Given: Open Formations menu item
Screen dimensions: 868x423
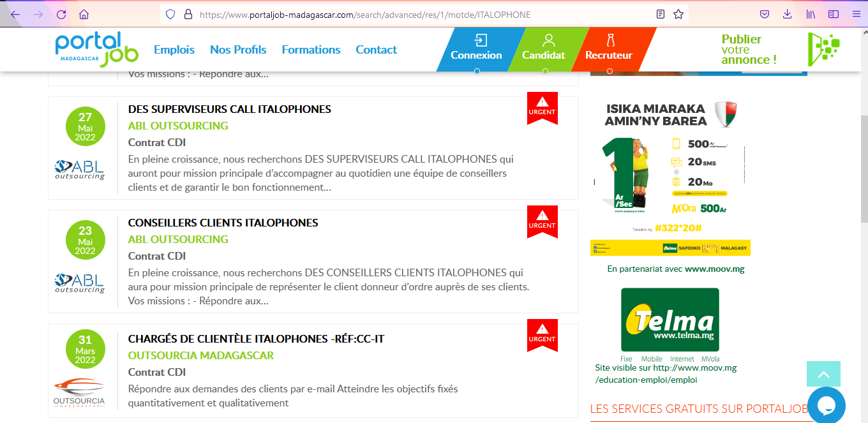Looking at the screenshot, I should [x=311, y=50].
